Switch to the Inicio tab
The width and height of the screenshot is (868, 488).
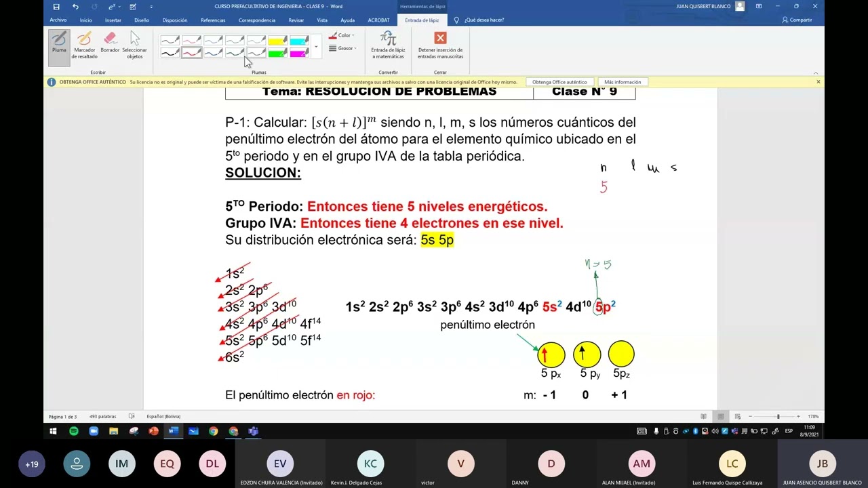coord(85,20)
